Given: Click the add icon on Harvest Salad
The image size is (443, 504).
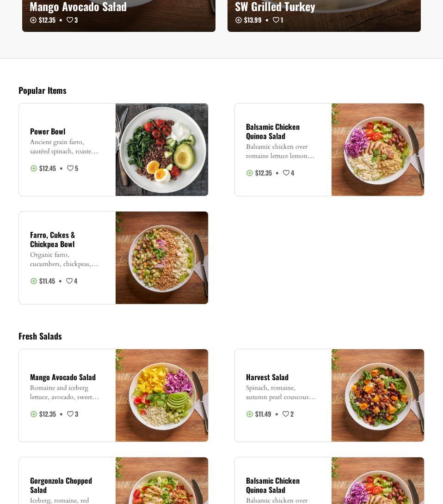Looking at the screenshot, I should pos(250,414).
